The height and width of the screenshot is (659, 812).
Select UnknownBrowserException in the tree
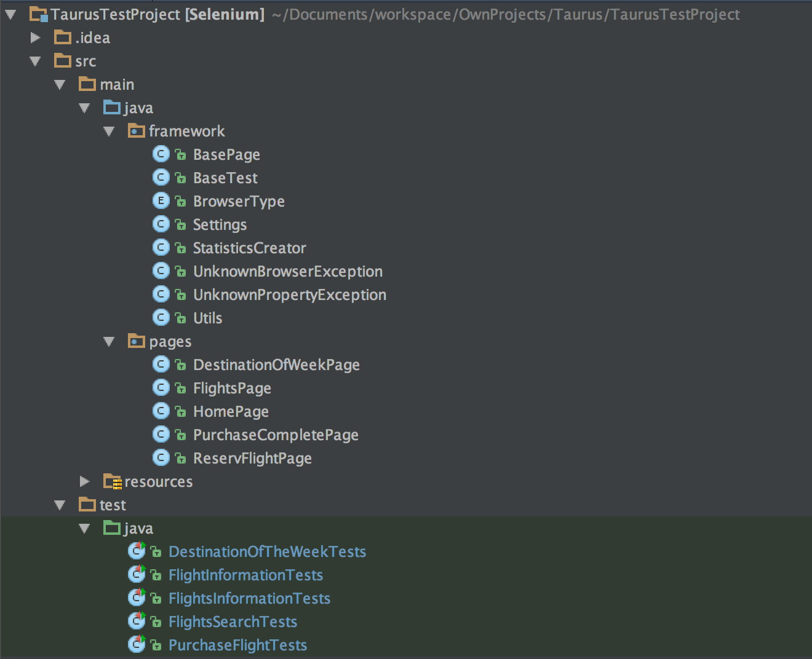pos(288,272)
